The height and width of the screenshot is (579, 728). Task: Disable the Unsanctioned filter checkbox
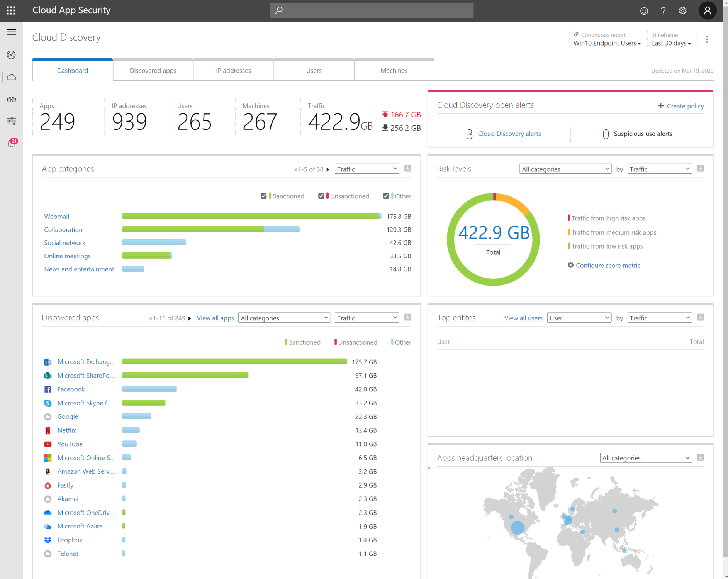point(321,196)
